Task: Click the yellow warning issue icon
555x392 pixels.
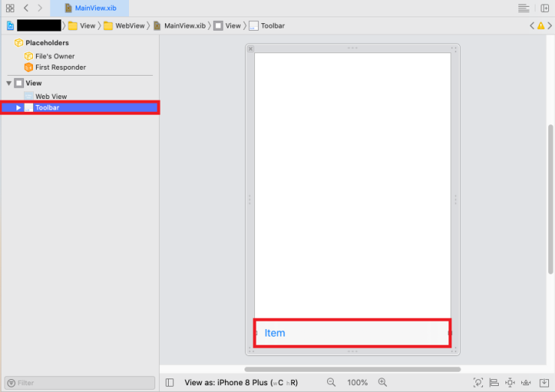Action: [540, 25]
